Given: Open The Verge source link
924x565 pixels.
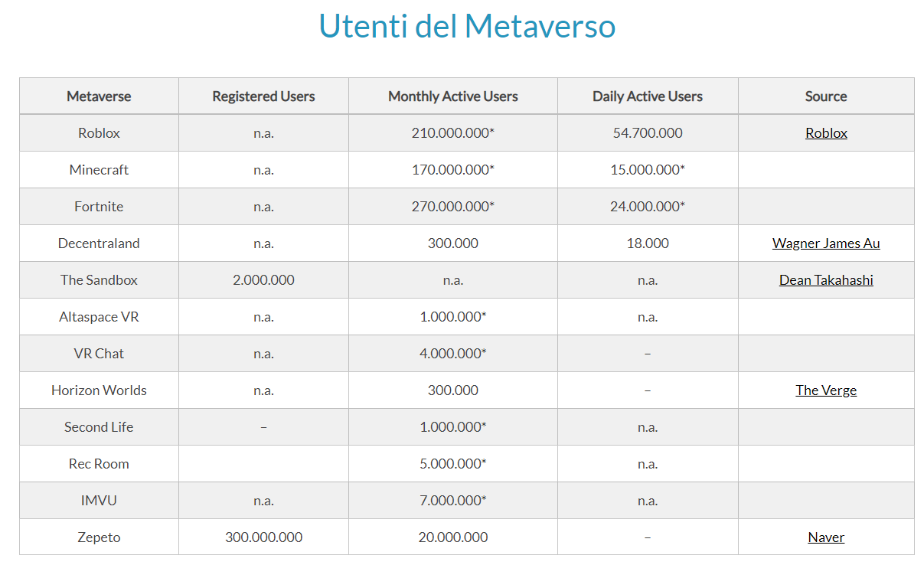Looking at the screenshot, I should pyautogui.click(x=826, y=390).
